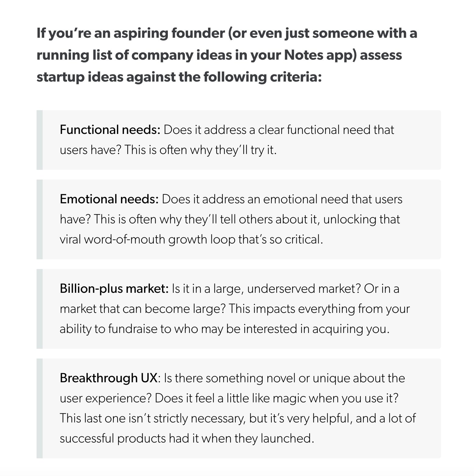Screen dimensions: 474x476
Task: Click the bold "Breakthrough UX" label
Action: tap(108, 378)
